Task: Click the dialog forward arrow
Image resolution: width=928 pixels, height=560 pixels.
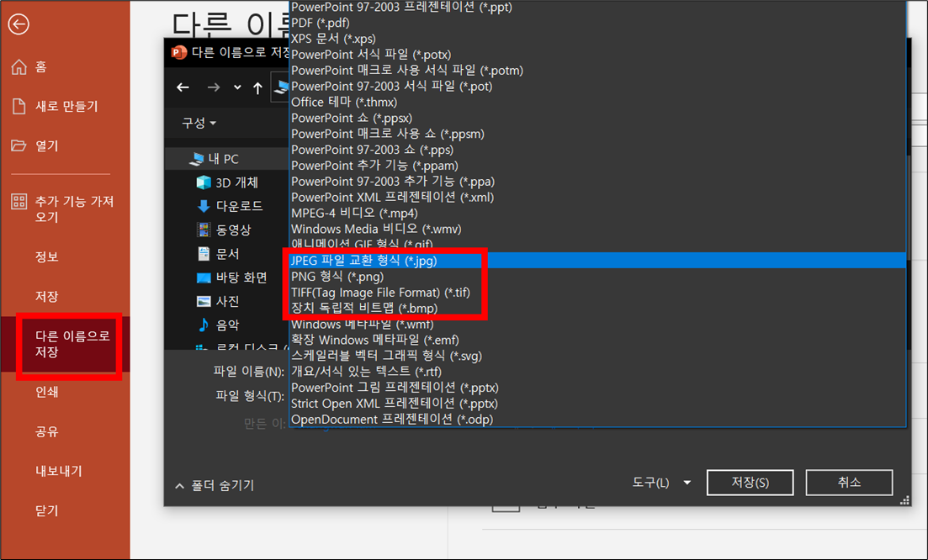Action: point(214,87)
